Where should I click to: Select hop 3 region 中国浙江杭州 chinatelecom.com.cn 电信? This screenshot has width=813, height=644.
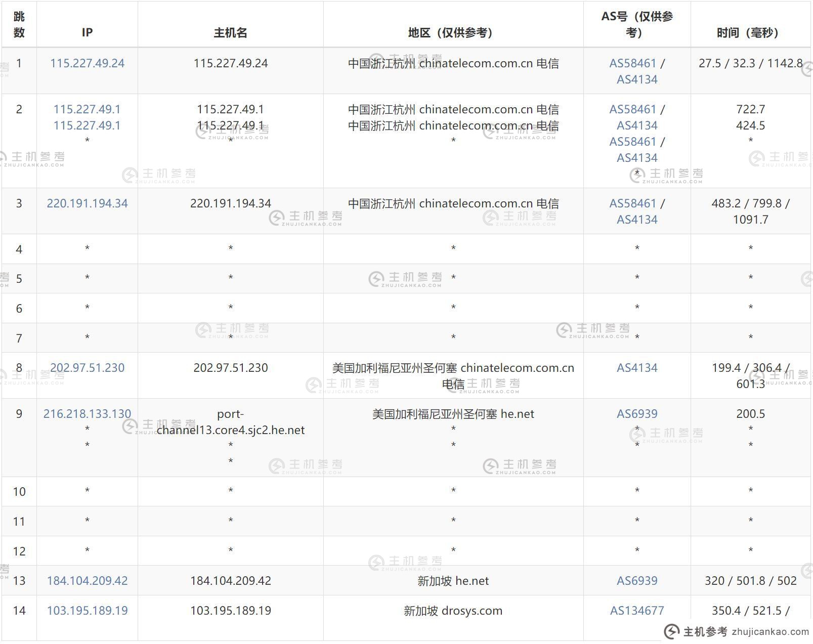point(453,203)
